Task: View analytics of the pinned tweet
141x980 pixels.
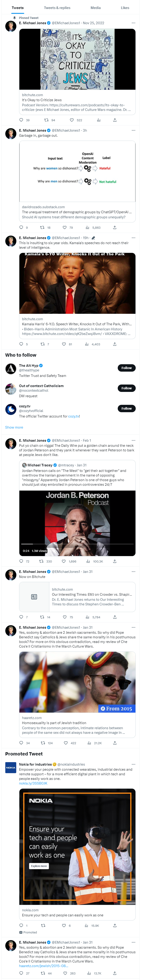Action: 98,120
